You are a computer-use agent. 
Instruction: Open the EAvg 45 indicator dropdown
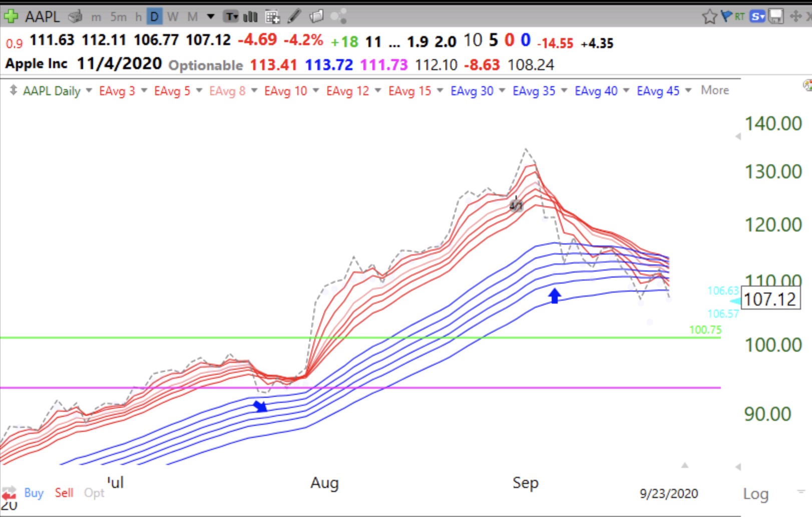tap(688, 91)
